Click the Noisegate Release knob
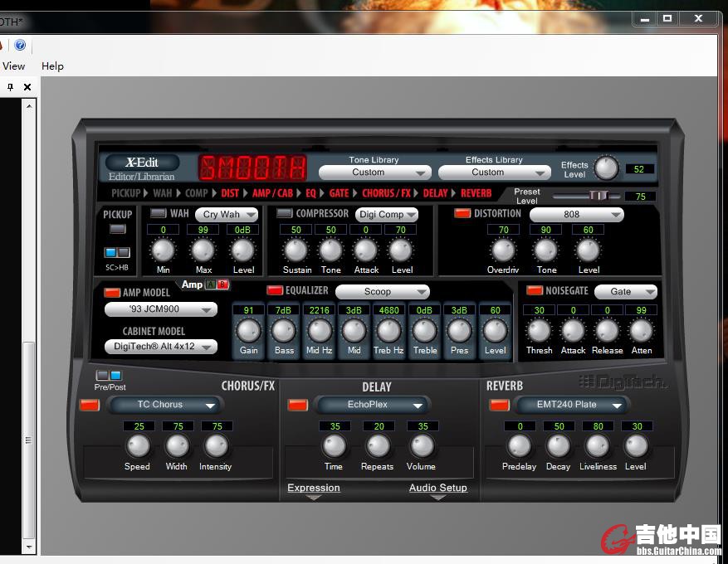This screenshot has width=728, height=564. point(607,331)
